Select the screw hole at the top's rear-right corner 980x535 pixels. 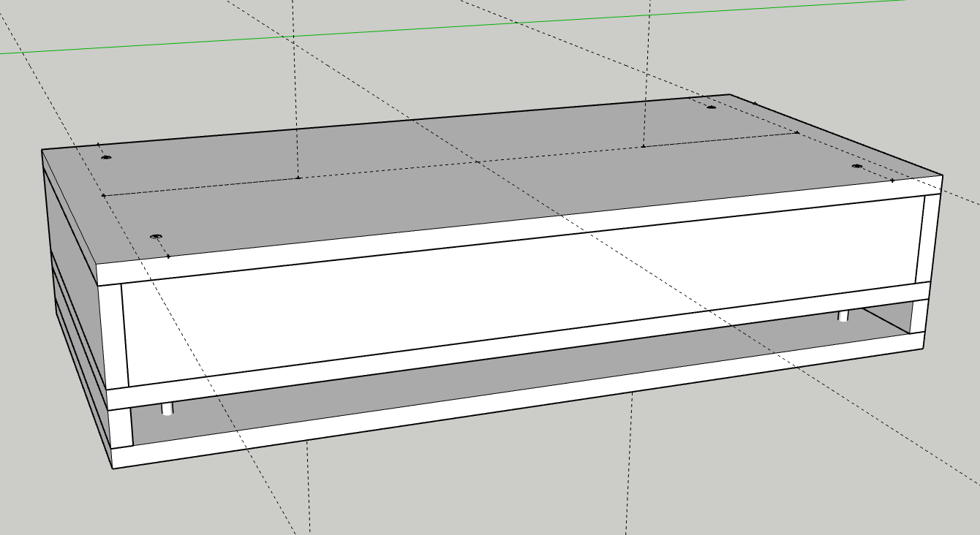tap(711, 107)
